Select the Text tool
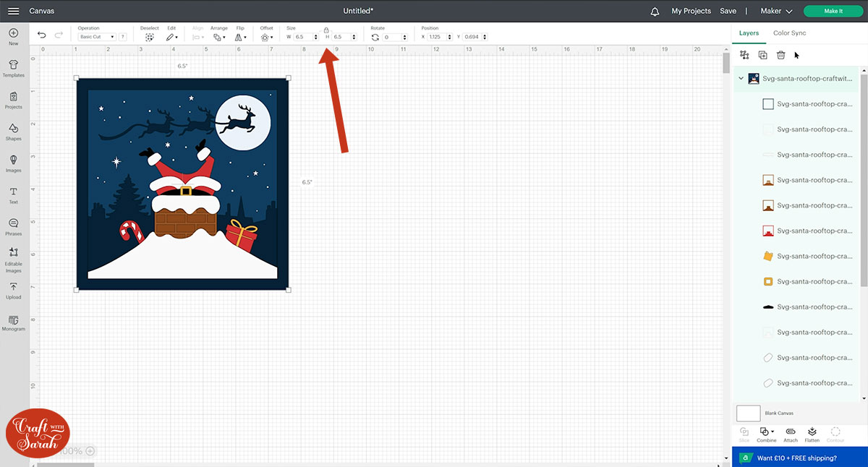 pos(13,195)
